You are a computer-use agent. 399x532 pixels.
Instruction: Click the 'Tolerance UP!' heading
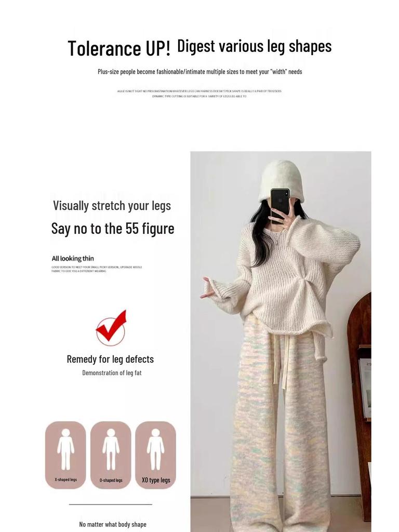click(x=119, y=48)
